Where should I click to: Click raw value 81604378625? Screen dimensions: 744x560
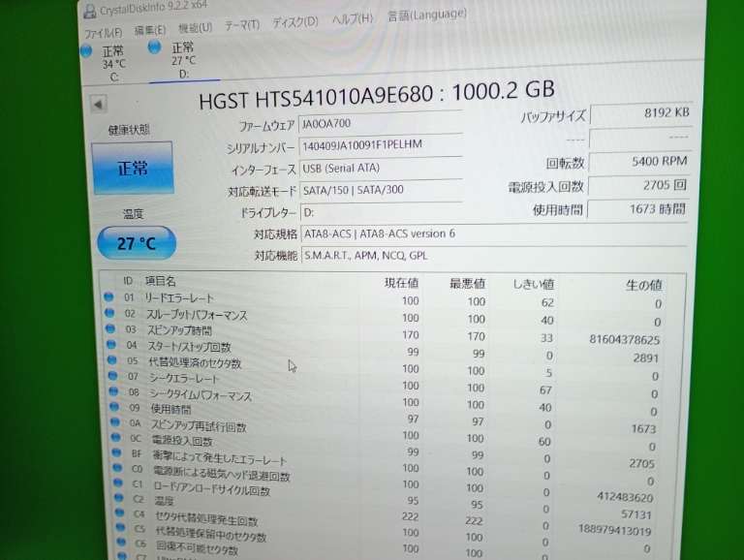625,340
